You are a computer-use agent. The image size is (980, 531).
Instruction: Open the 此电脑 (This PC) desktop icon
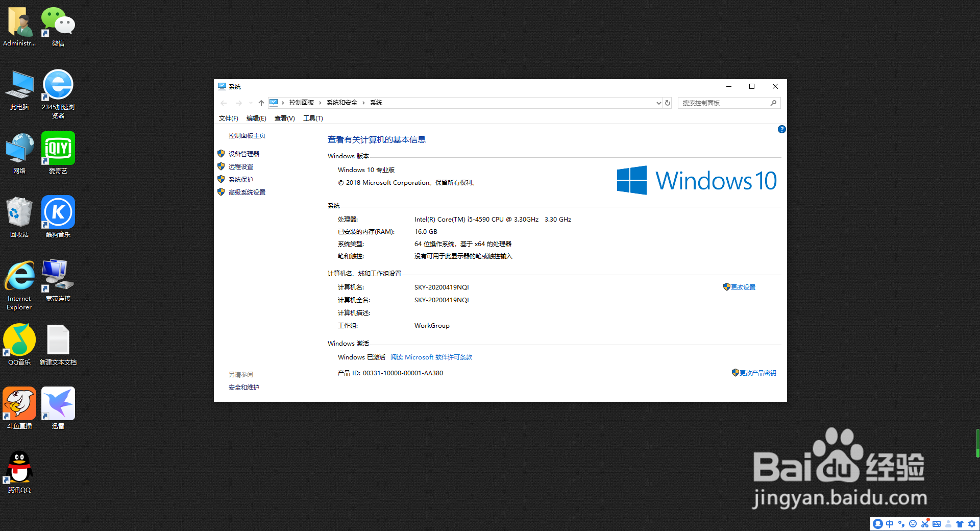coord(19,90)
